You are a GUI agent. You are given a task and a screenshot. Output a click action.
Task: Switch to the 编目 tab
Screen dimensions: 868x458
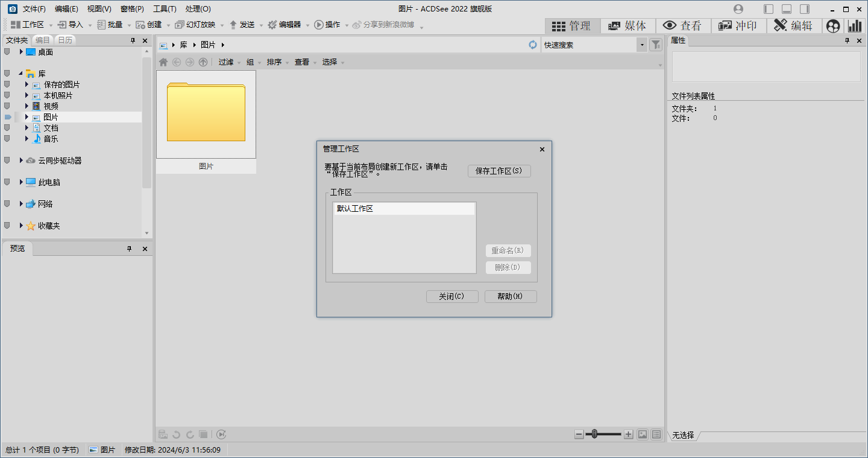pyautogui.click(x=43, y=40)
